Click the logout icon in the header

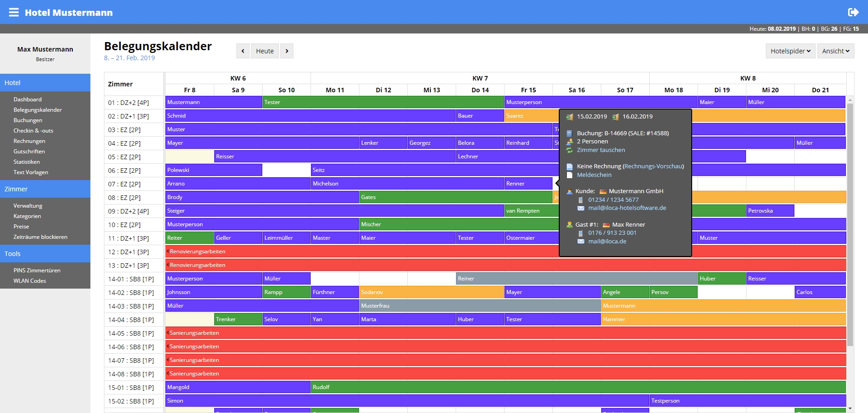tap(853, 12)
